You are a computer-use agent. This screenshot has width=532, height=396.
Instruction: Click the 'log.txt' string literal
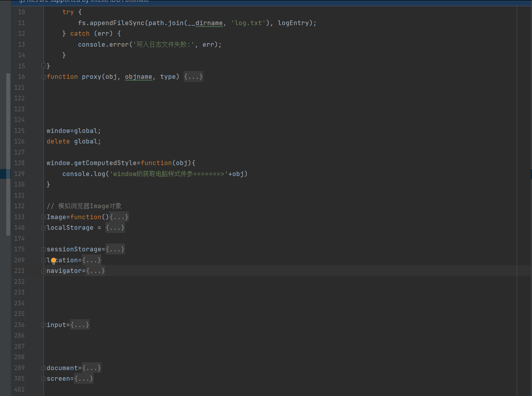click(248, 23)
